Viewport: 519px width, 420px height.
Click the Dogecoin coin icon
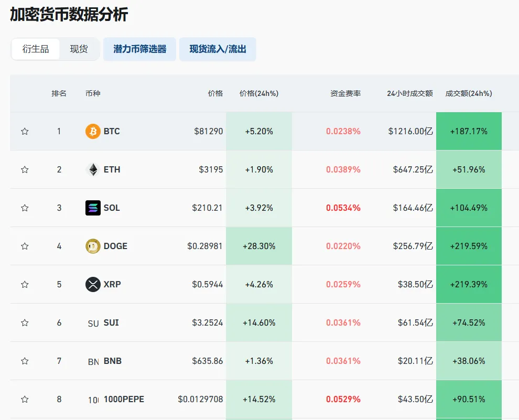coord(93,246)
